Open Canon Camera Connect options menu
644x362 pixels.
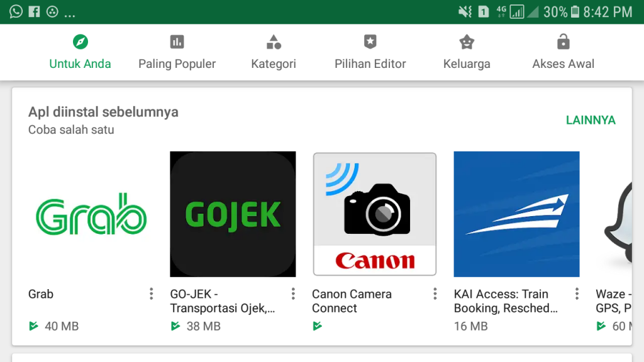tap(435, 294)
